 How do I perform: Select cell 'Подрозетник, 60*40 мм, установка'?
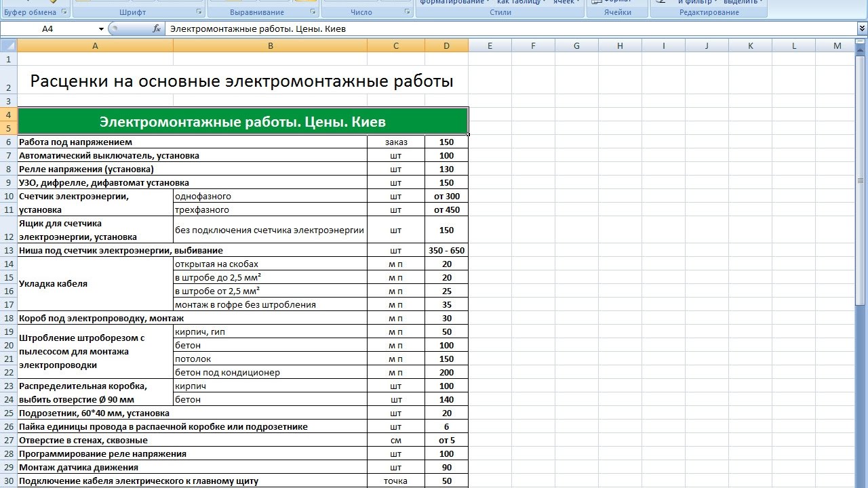pos(192,413)
